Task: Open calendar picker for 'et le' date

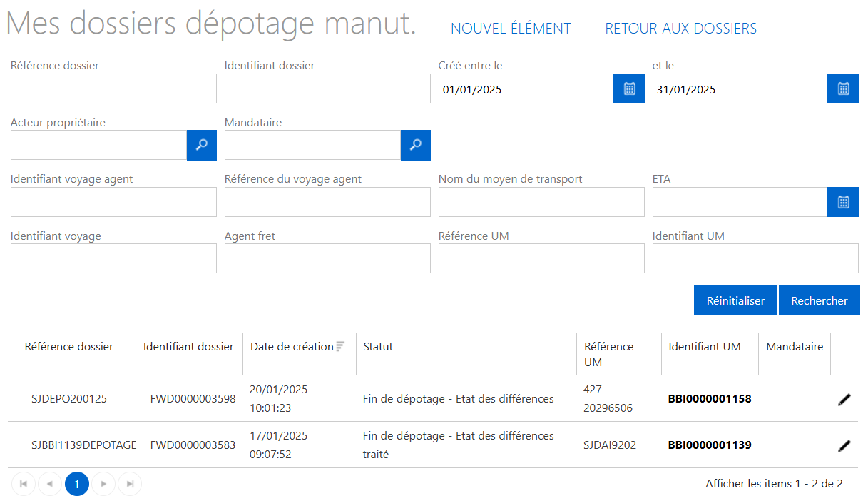Action: pos(843,88)
